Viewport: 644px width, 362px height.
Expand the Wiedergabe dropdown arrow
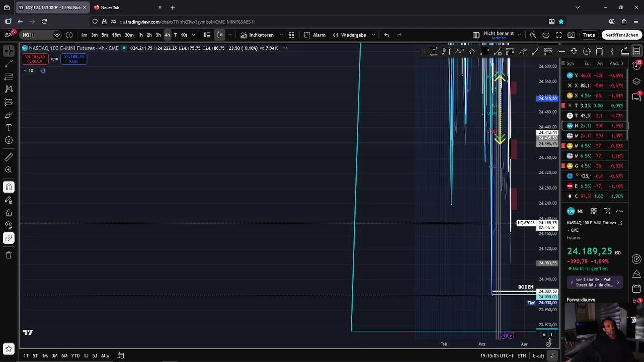click(373, 35)
